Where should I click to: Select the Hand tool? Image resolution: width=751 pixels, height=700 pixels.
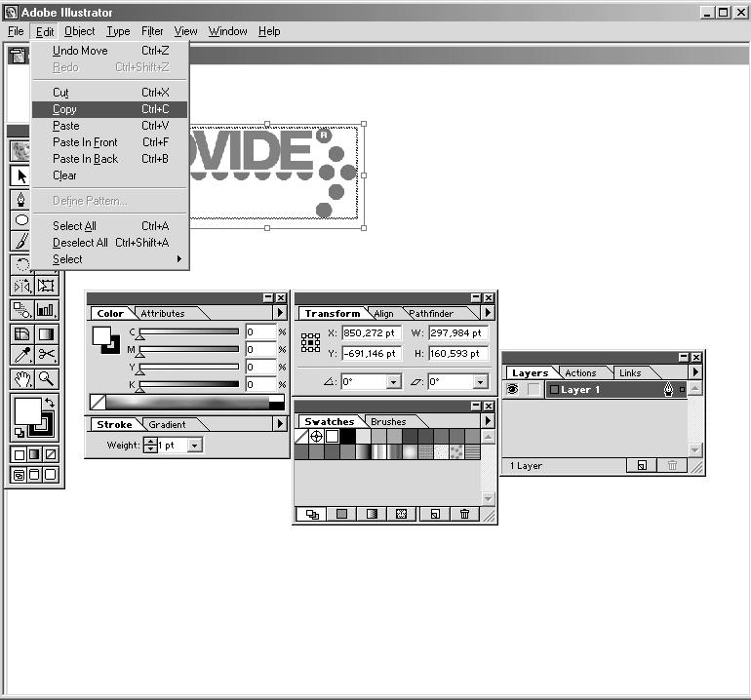tap(22, 378)
